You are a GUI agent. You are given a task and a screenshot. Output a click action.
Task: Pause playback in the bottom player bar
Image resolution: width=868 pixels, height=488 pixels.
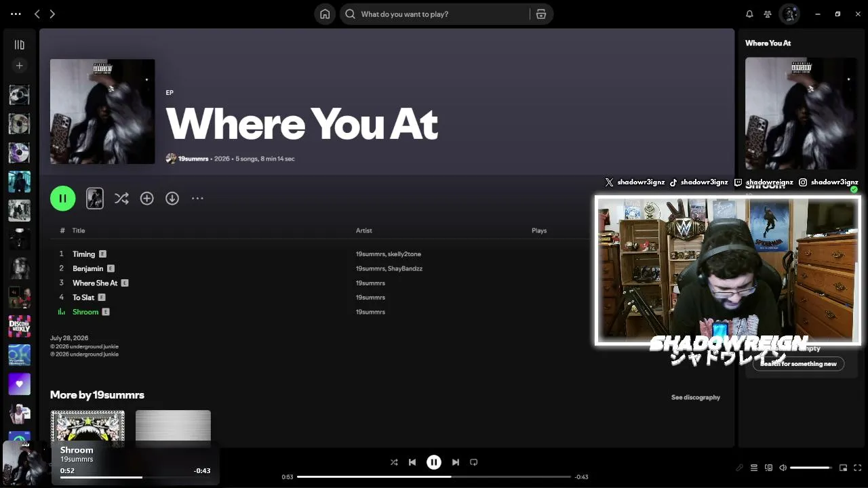434,462
